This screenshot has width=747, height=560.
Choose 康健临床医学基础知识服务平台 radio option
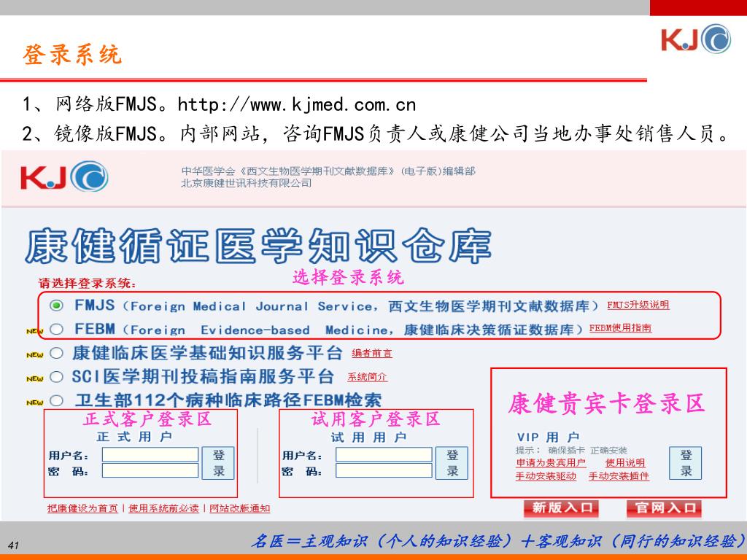click(56, 353)
